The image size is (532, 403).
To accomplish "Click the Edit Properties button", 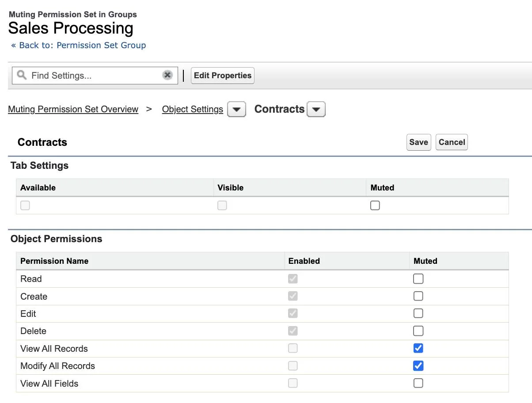I will coord(223,76).
